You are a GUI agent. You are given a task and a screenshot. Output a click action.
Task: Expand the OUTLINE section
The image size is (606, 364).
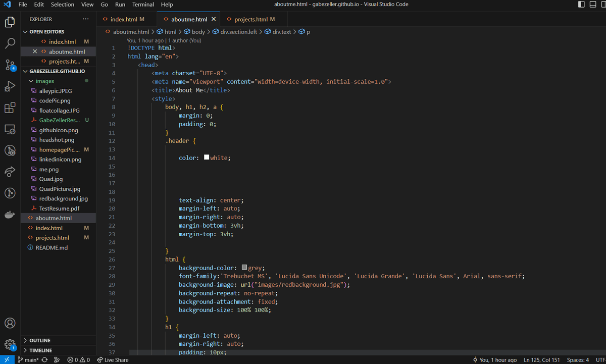[40, 340]
